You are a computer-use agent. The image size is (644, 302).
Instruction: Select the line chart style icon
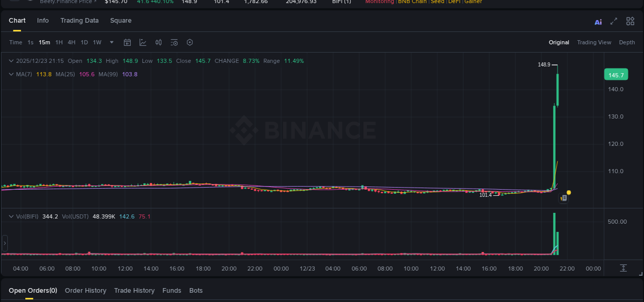pos(143,42)
